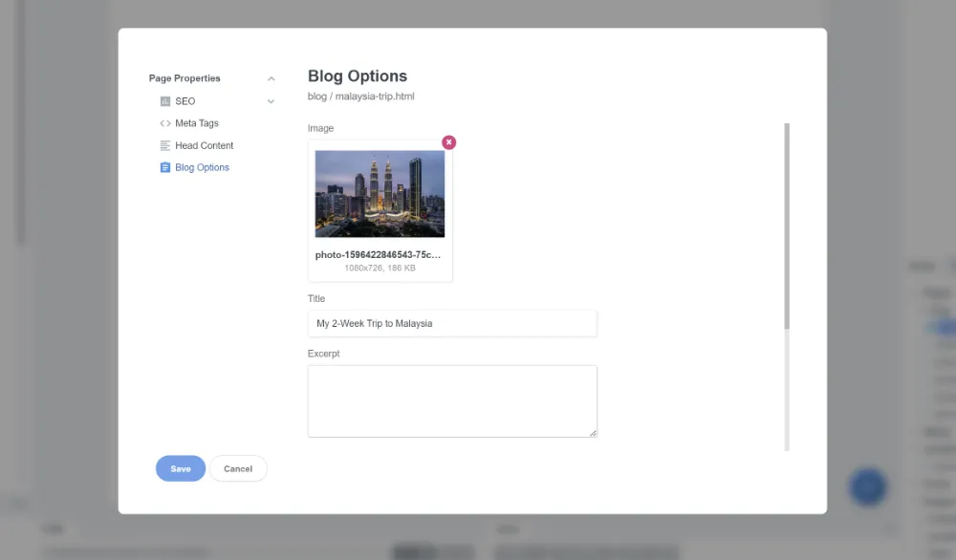Viewport: 956px width, 560px height.
Task: Click the Malaysia skyline image thumbnail
Action: tap(380, 191)
